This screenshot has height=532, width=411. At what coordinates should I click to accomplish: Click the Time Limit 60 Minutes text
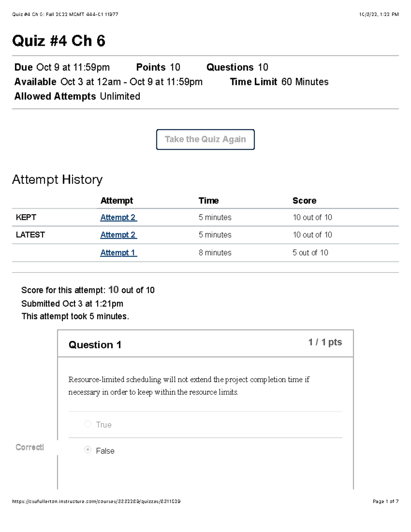279,82
